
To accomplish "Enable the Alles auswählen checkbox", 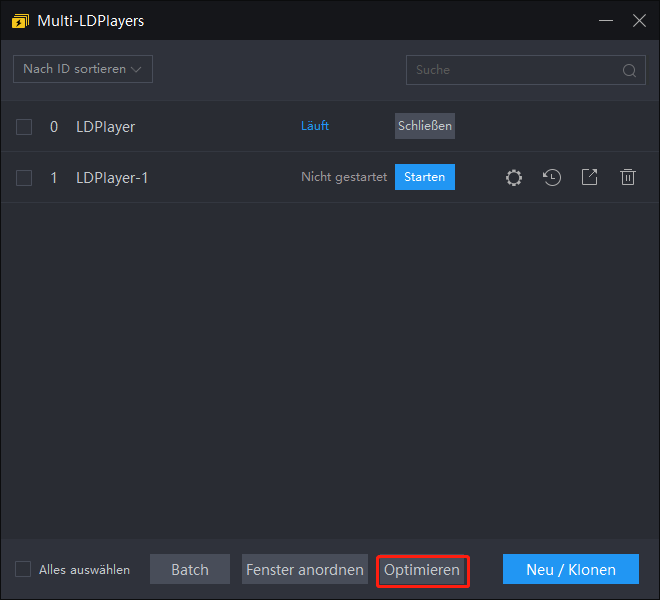I will pyautogui.click(x=23, y=569).
